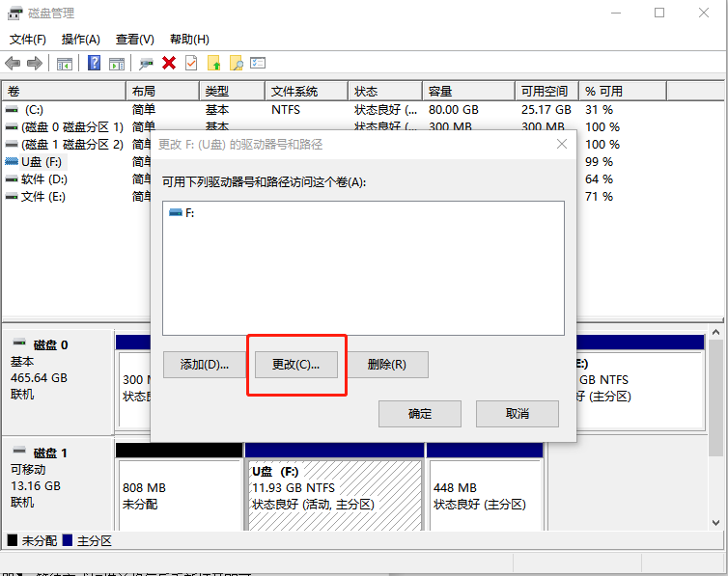The width and height of the screenshot is (728, 576).
Task: Select the F: drive icon in dialog list
Action: [x=176, y=213]
